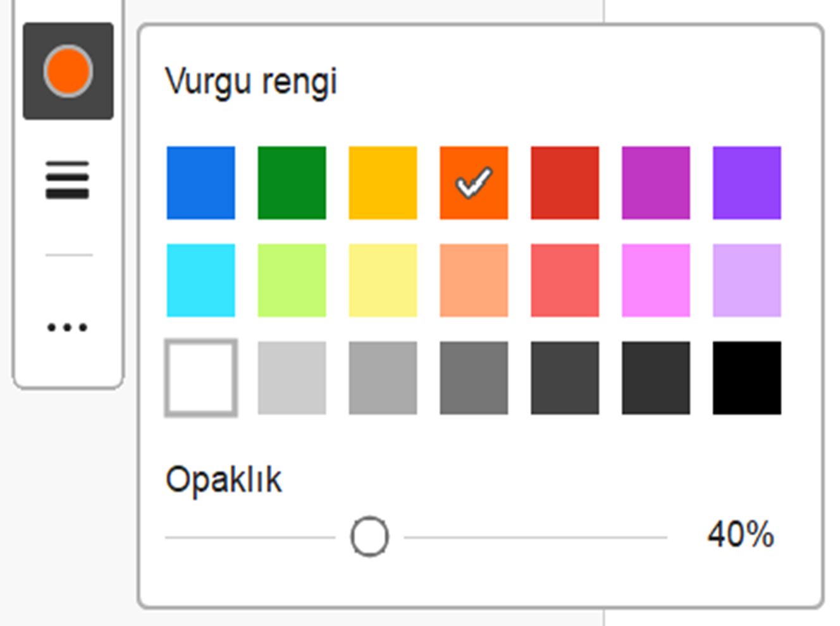840x626 pixels.
Task: Select the orange pen color tool
Action: coord(67,70)
